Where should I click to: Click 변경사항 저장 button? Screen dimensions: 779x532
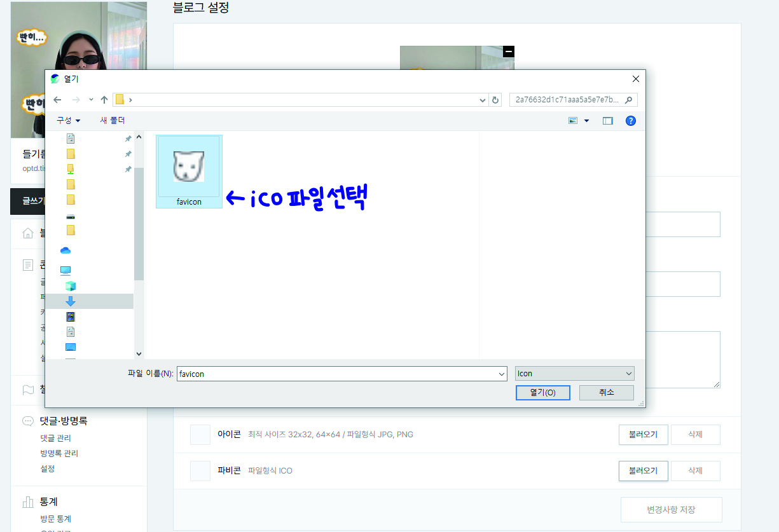671,510
